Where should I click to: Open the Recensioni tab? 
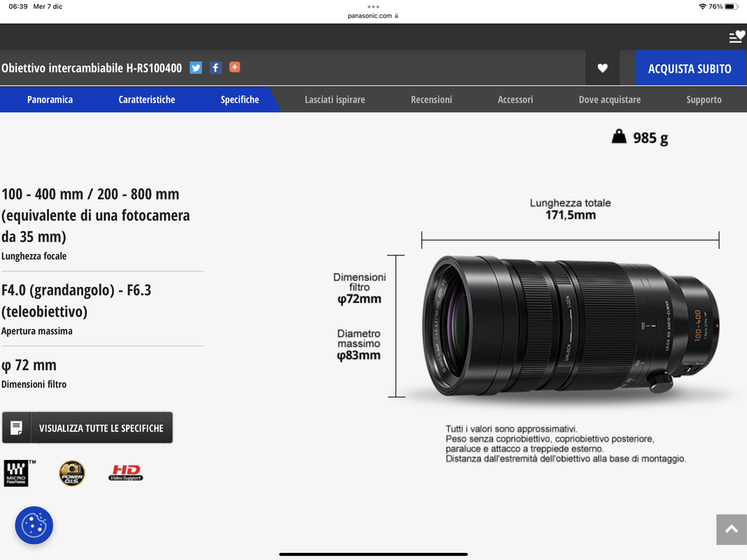(x=432, y=99)
